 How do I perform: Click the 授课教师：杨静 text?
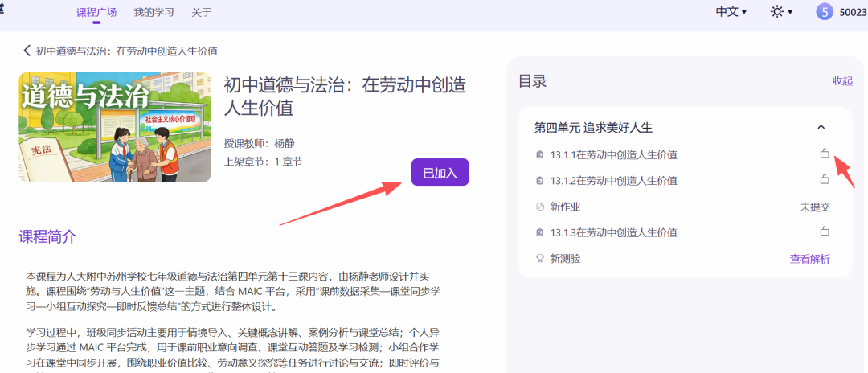point(259,144)
